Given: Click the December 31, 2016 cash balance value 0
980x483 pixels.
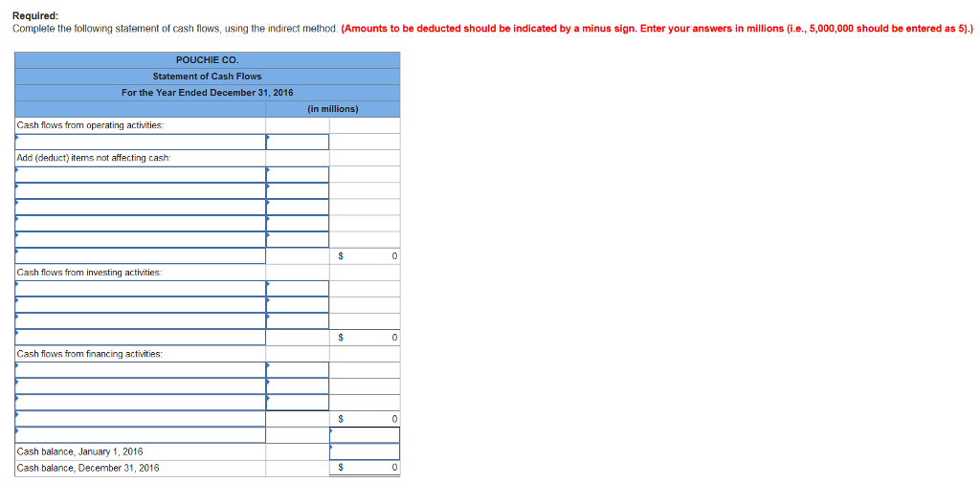Looking at the screenshot, I should [x=394, y=468].
